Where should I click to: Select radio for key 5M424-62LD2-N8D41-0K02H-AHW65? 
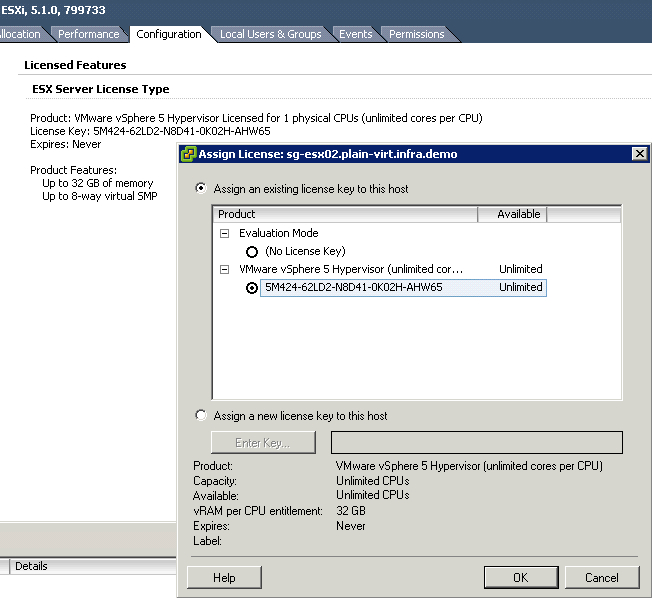(252, 288)
